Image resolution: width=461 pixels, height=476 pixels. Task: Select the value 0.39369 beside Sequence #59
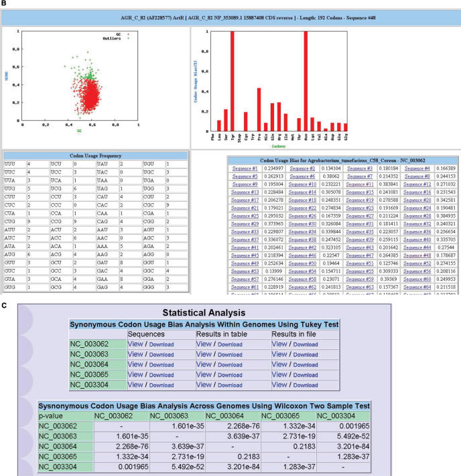[x=389, y=279]
